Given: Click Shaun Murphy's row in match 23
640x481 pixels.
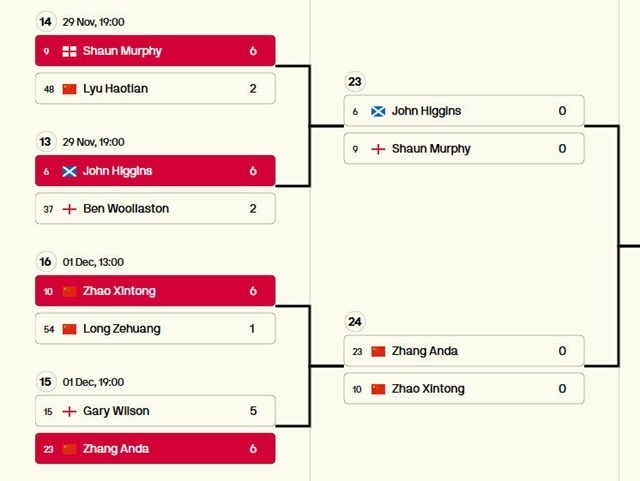Looking at the screenshot, I should (463, 149).
